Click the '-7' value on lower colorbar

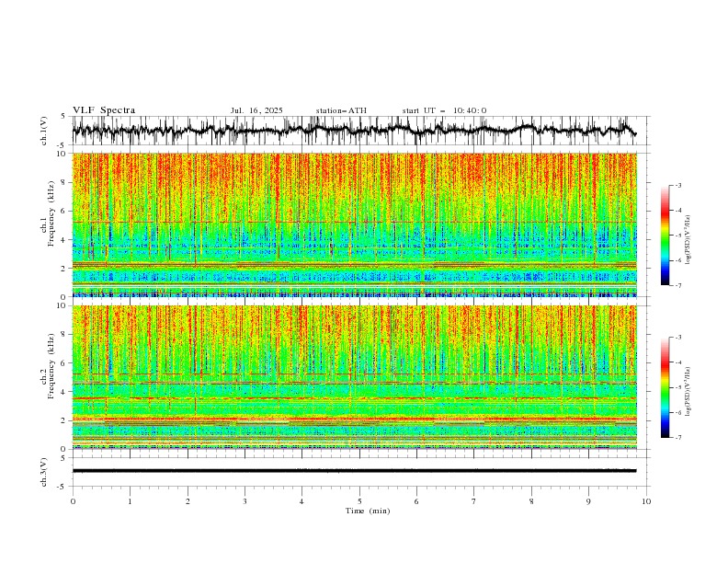[x=677, y=438]
